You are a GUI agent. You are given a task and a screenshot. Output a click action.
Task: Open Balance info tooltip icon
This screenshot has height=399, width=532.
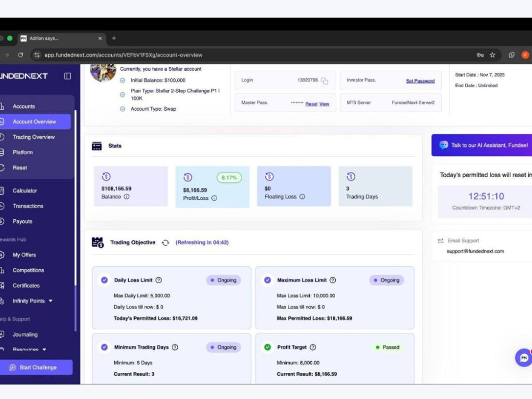[127, 196]
